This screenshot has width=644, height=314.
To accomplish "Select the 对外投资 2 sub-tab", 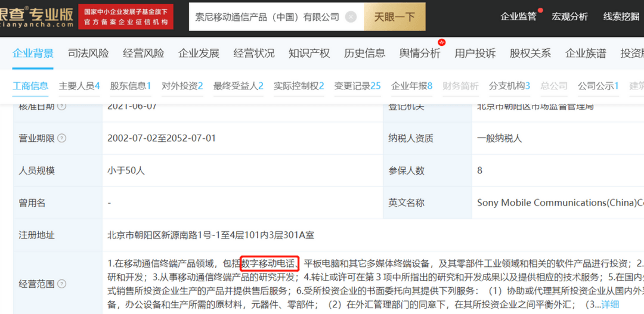I will tap(182, 86).
